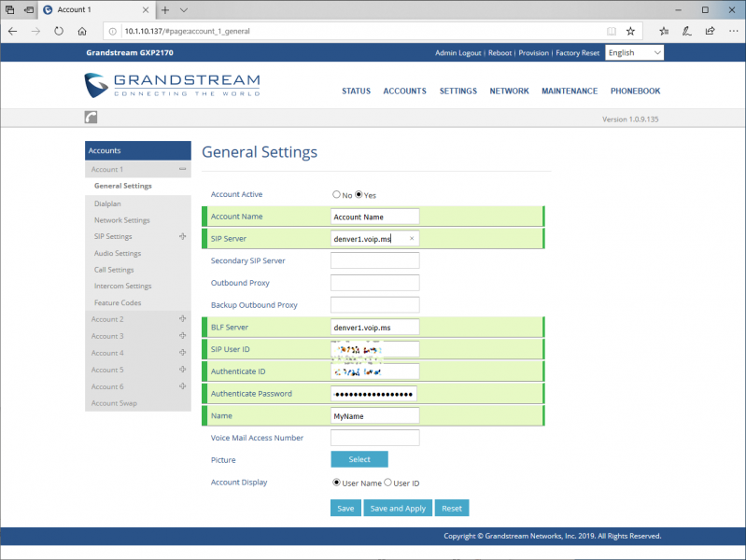Open Intercom Settings in sidebar
746x560 pixels.
click(x=122, y=286)
